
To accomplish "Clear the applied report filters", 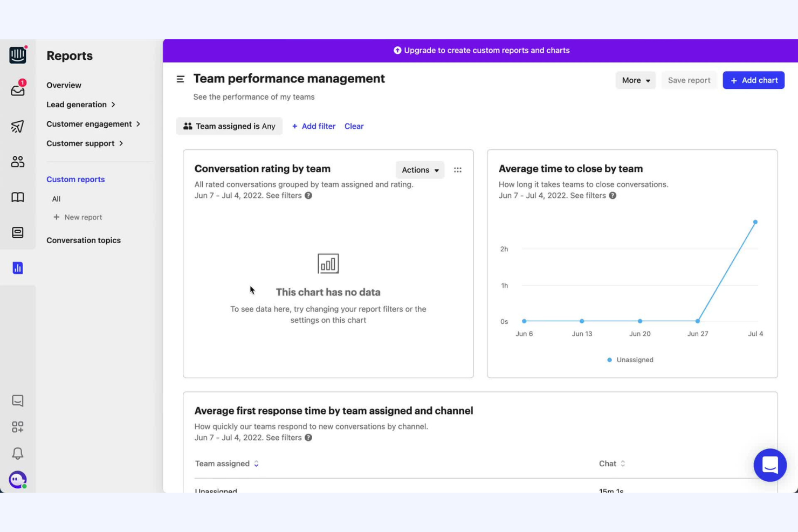I will 354,126.
